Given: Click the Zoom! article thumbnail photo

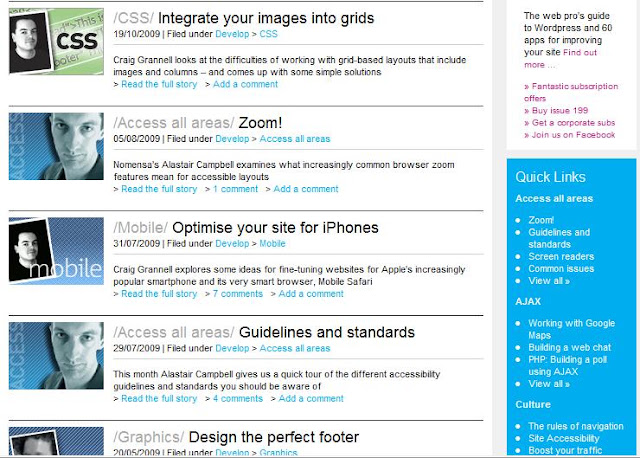Looking at the screenshot, I should pos(56,146).
